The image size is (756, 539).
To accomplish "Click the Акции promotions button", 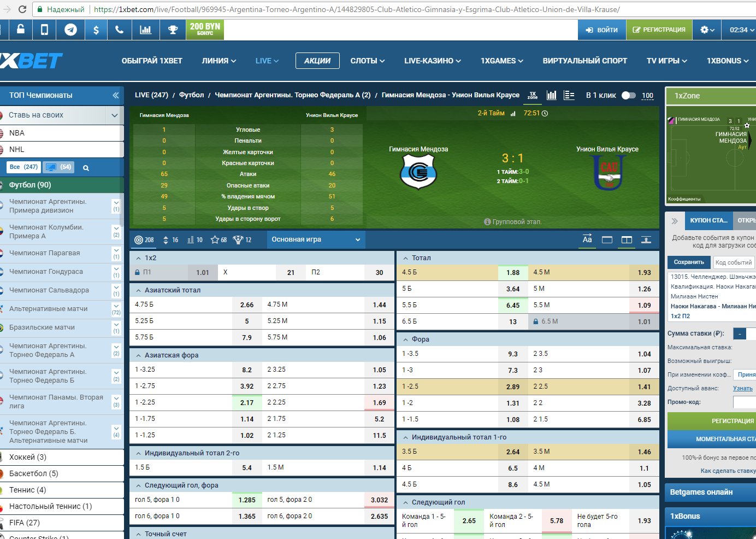I will [317, 61].
